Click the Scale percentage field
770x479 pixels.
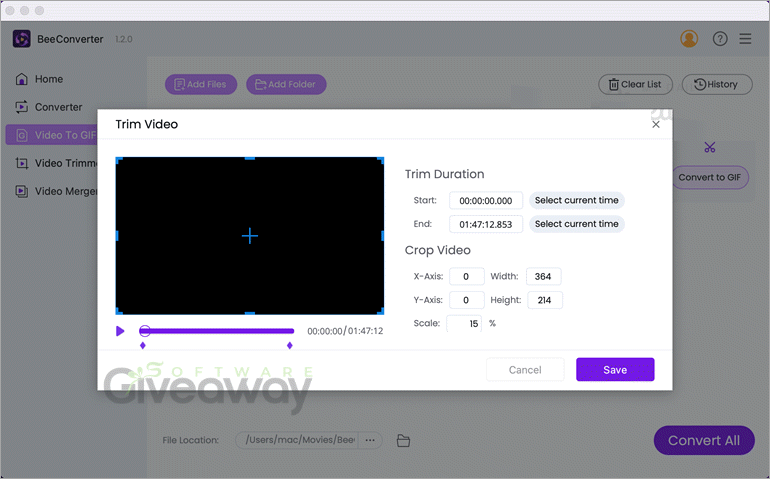tap(464, 323)
